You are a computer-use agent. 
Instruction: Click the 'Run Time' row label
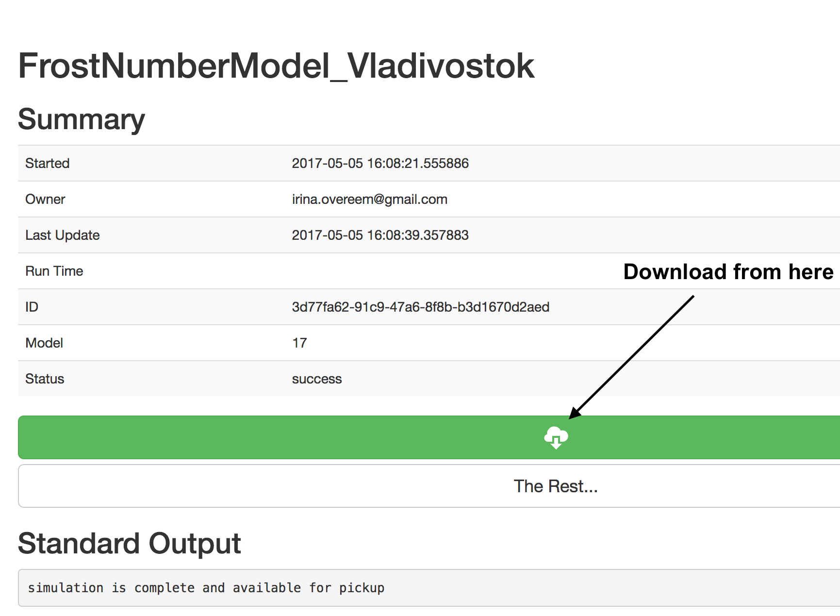(x=54, y=271)
